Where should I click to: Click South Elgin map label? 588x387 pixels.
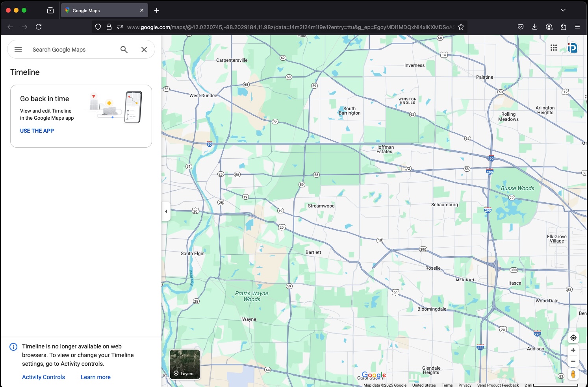tap(192, 254)
